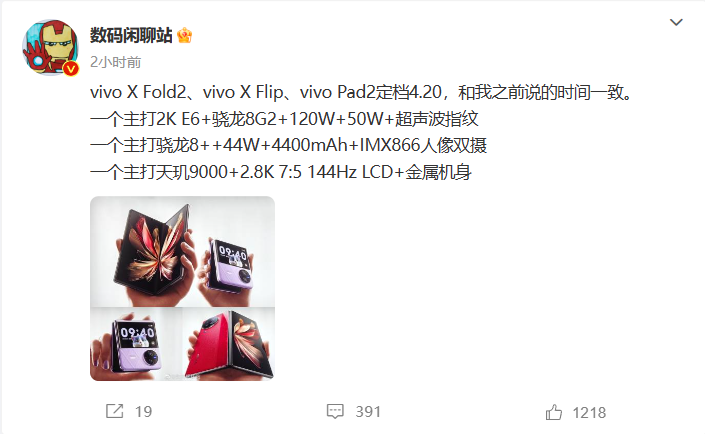Click the 天玑9000 tablet spec line

(x=281, y=172)
